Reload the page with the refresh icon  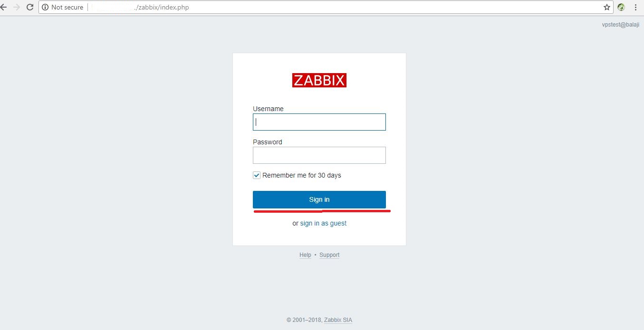pos(30,7)
